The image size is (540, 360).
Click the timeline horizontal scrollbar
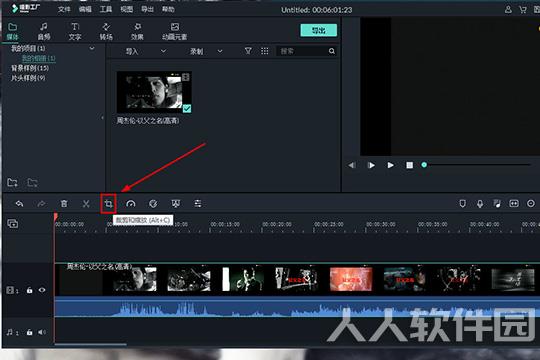91,344
